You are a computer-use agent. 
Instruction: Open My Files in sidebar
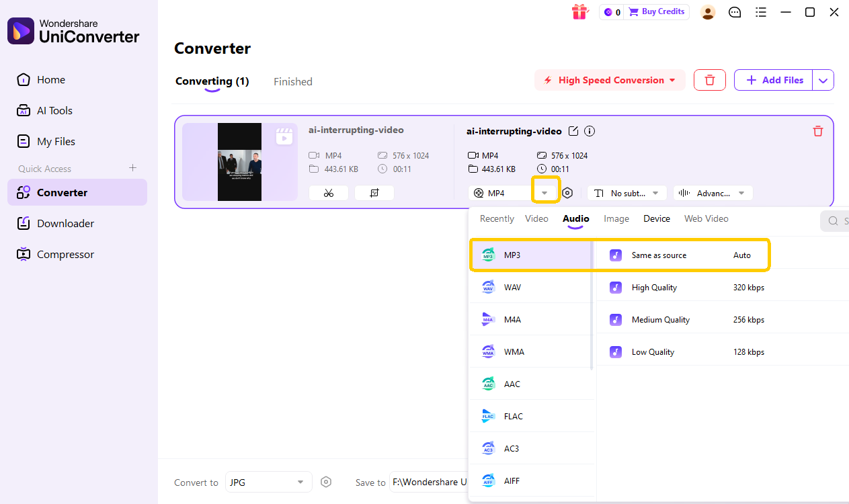click(x=77, y=141)
